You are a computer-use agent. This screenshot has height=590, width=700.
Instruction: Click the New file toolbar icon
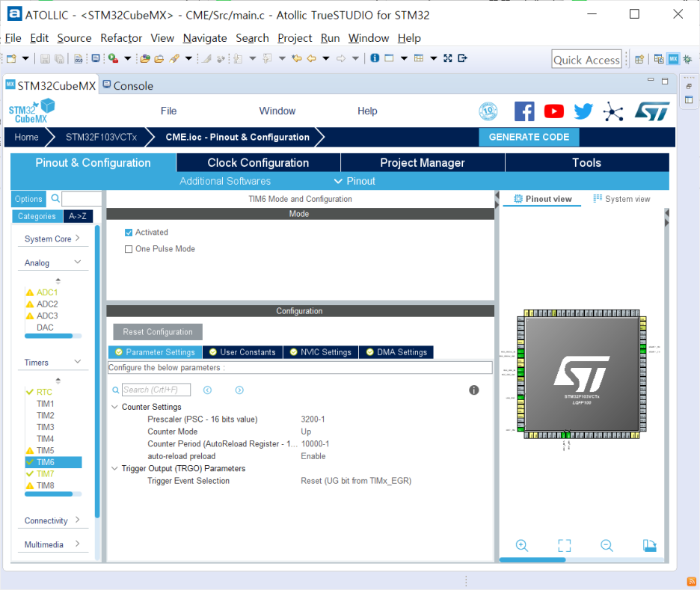(x=12, y=58)
